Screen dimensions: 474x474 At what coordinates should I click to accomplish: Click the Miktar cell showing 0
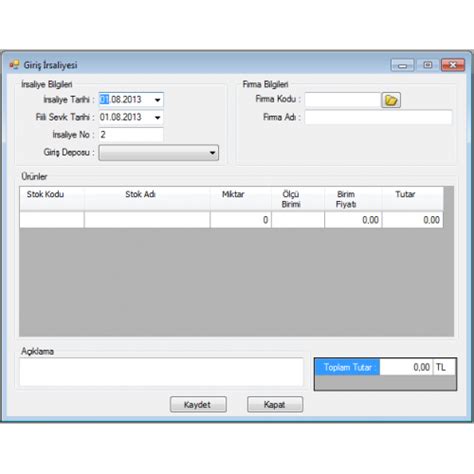(241, 220)
